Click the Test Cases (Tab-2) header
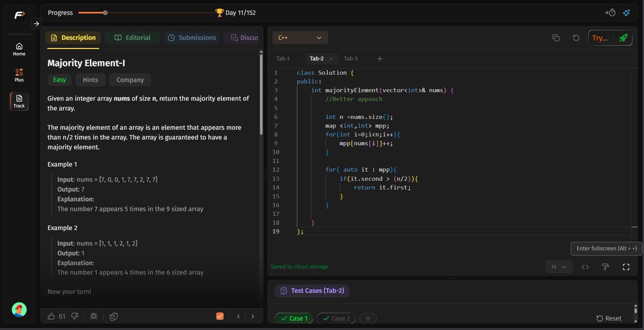Screen dimensions: 644x330 (312, 291)
